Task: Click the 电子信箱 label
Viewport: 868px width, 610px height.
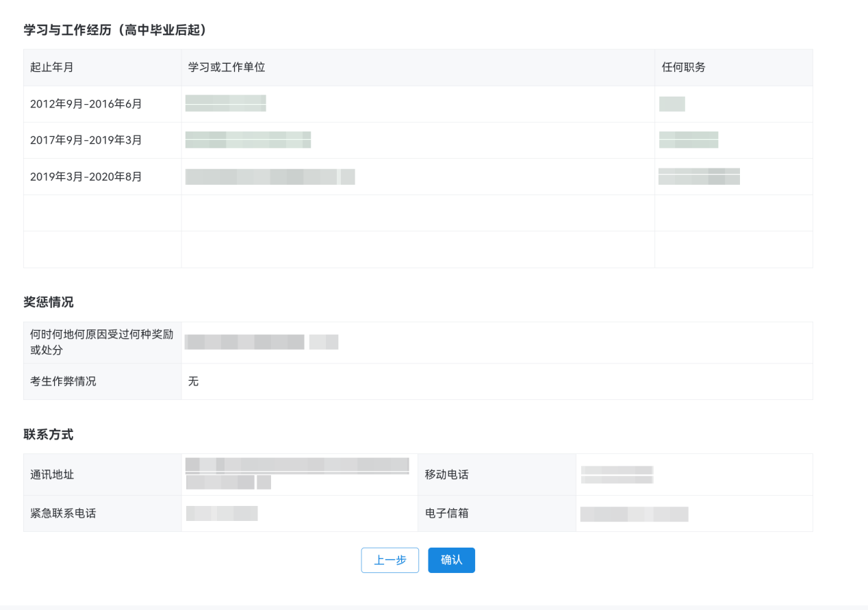Action: pyautogui.click(x=447, y=513)
